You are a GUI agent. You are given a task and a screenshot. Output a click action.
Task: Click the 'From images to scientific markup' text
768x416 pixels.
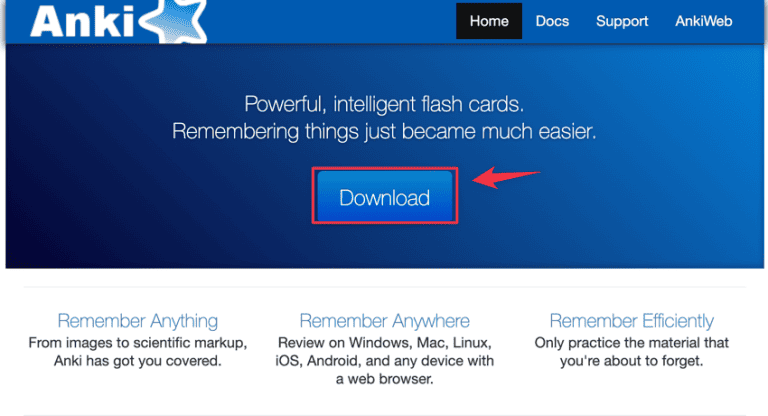point(138,343)
